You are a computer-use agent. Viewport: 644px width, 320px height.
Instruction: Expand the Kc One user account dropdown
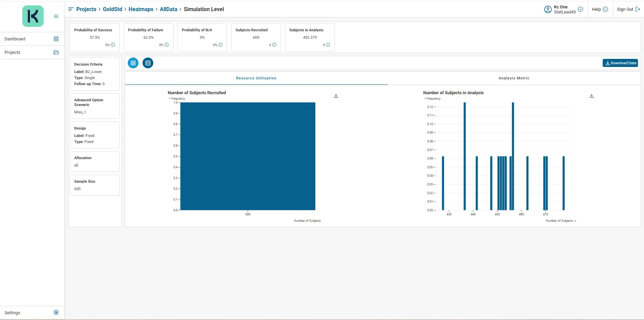(580, 9)
